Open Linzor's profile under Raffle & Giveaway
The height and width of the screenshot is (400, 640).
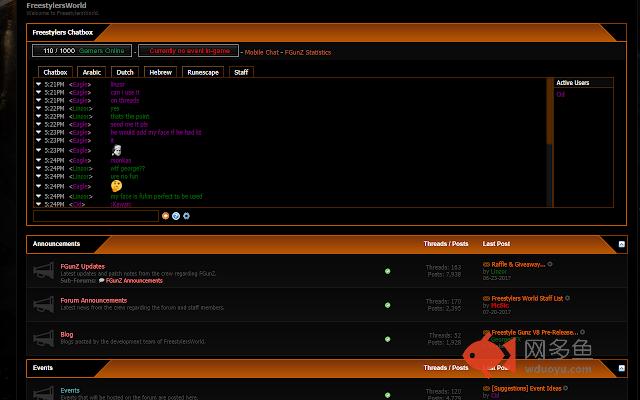(498, 271)
